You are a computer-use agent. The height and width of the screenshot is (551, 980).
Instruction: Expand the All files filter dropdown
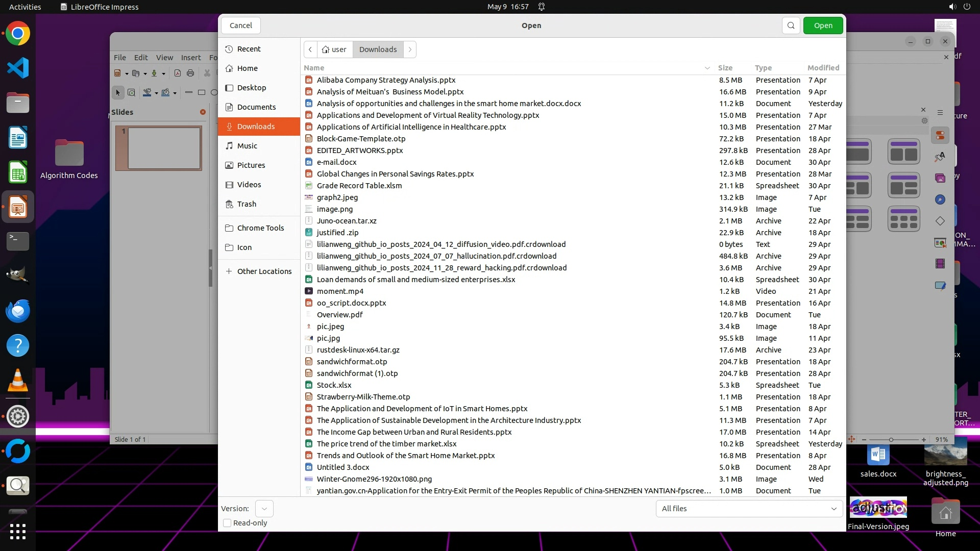tap(749, 509)
